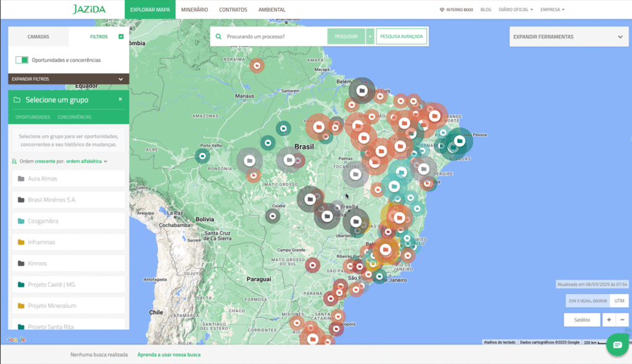Select the Projeto Mineralium group

click(x=69, y=305)
